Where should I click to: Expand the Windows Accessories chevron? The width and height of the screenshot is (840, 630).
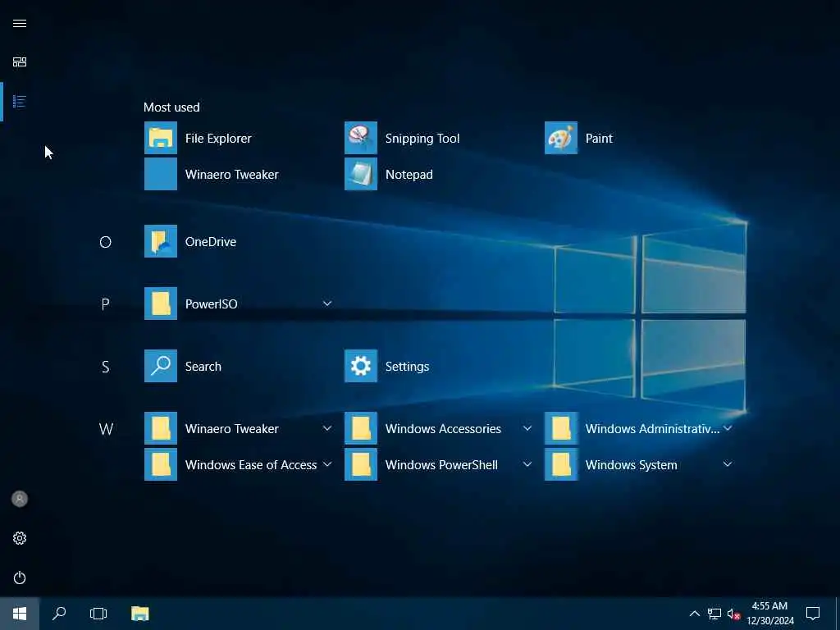pos(527,428)
